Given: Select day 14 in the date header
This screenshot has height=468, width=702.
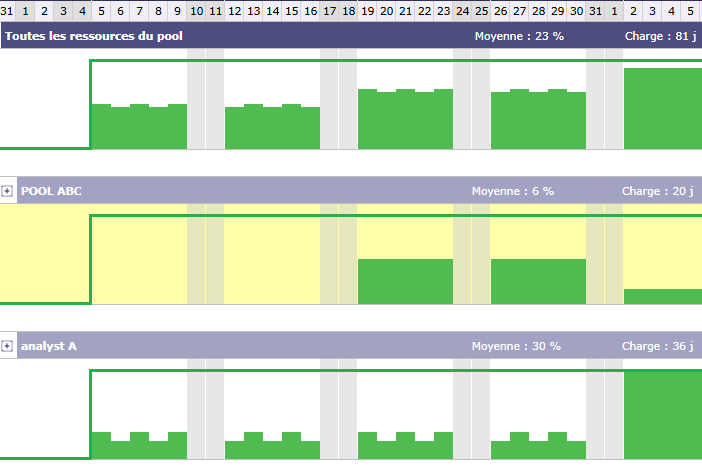Looking at the screenshot, I should 272,10.
